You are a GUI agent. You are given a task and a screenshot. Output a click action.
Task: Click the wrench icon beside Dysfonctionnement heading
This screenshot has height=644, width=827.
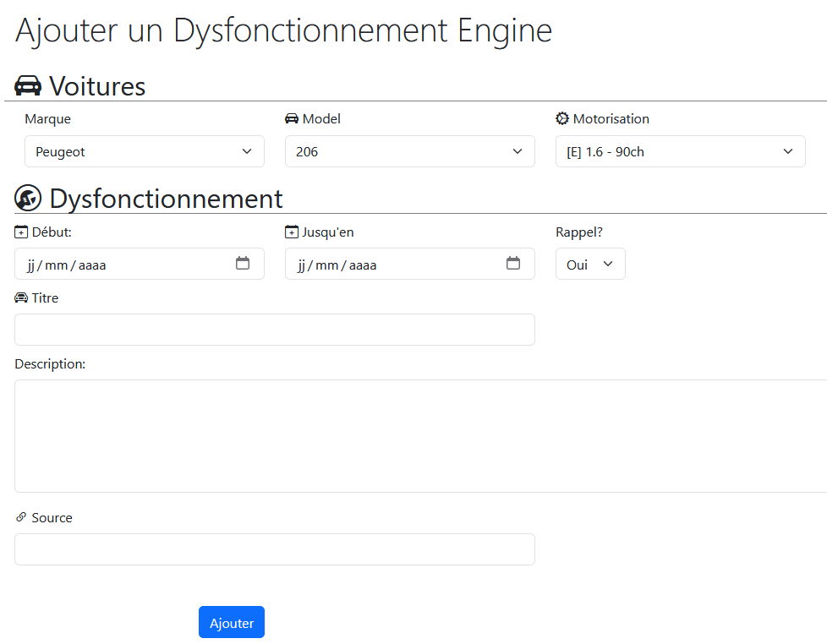28,198
